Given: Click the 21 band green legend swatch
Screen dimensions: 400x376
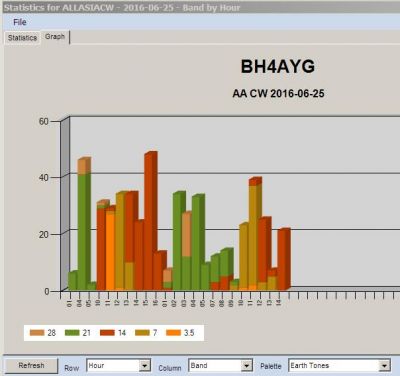Looking at the screenshot, I should click(72, 333).
